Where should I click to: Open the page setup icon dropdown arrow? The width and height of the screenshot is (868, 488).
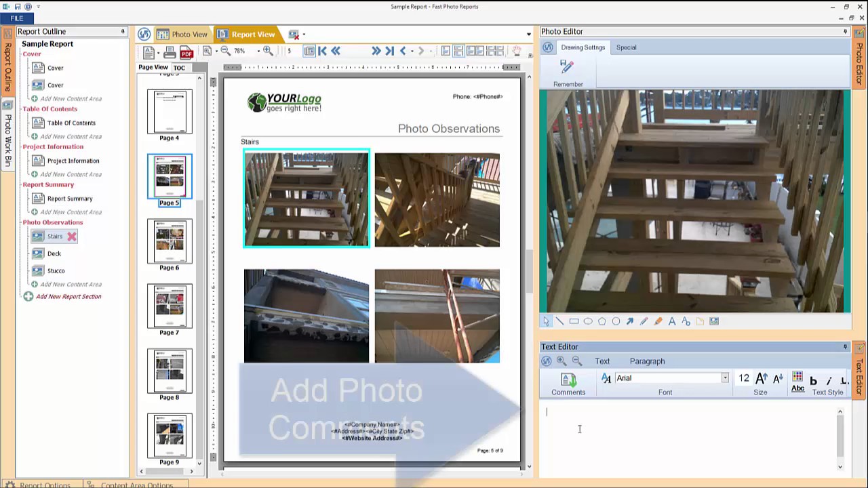click(x=157, y=52)
